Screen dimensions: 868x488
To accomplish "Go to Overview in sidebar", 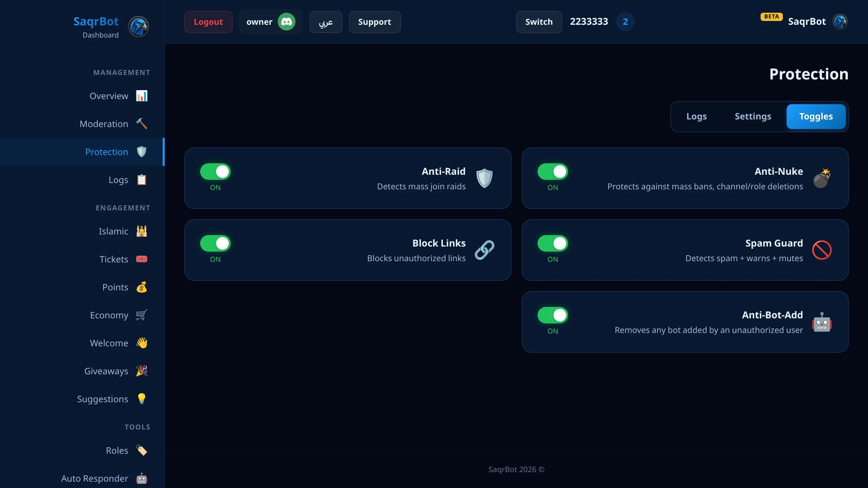I will 82,96.
